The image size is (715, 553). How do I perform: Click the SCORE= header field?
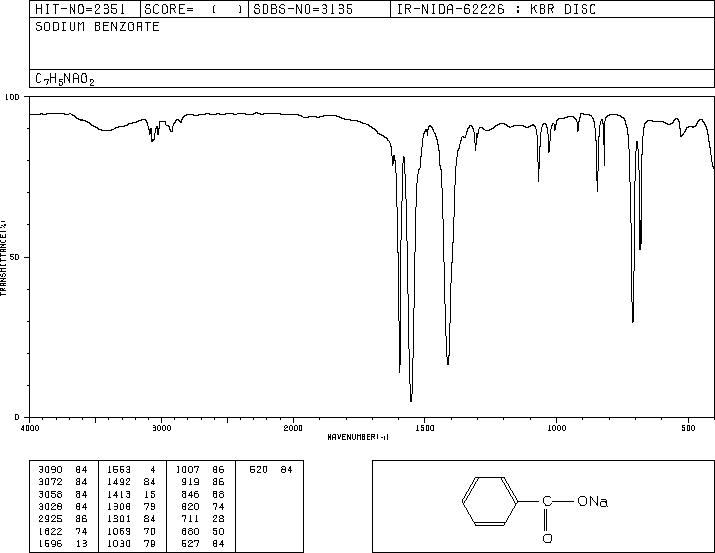[x=193, y=9]
